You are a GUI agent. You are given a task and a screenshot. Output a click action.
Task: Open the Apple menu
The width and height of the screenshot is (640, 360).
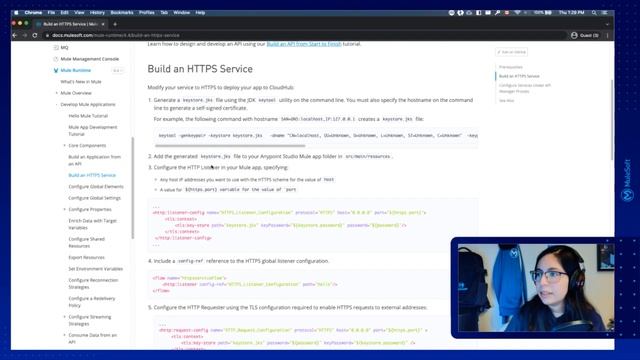16,13
